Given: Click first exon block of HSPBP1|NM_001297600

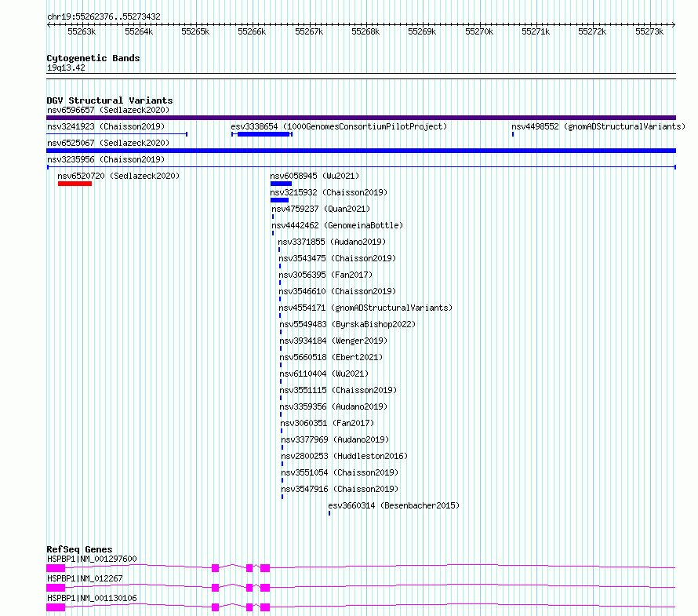Looking at the screenshot, I should (x=56, y=568).
